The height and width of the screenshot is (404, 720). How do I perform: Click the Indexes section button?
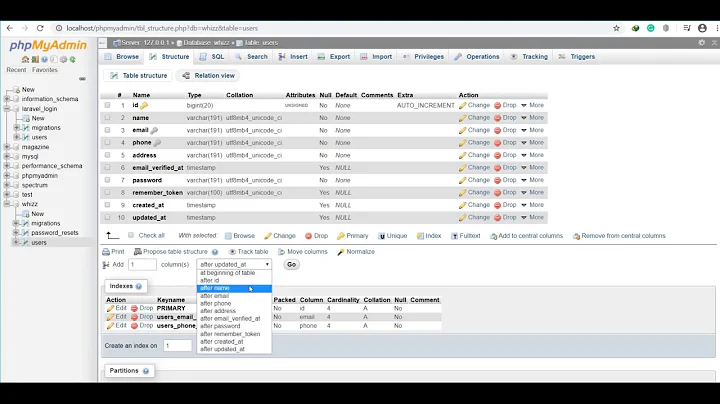point(126,286)
